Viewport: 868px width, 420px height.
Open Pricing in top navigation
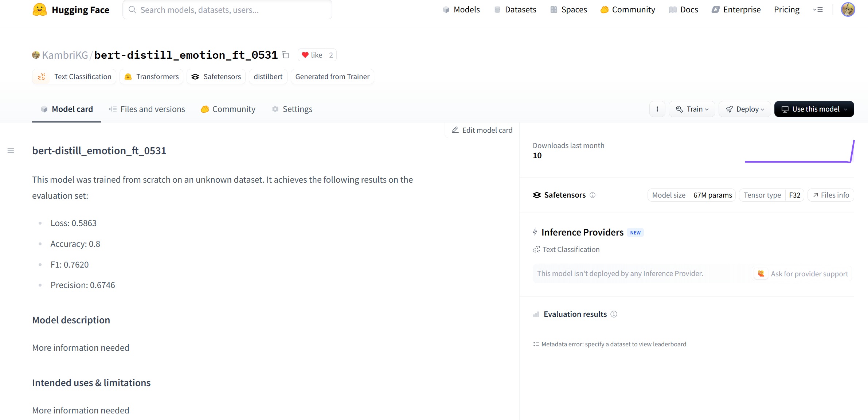pos(787,10)
